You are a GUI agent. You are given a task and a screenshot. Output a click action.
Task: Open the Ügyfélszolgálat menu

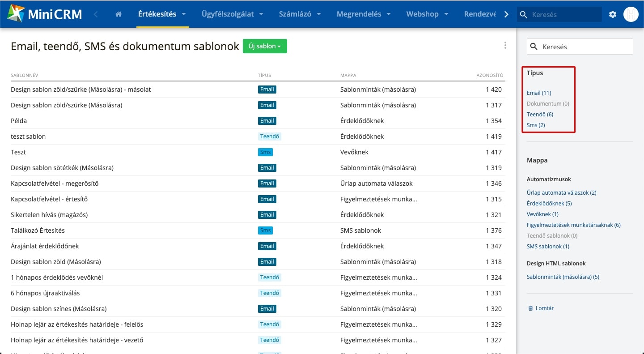coord(233,14)
